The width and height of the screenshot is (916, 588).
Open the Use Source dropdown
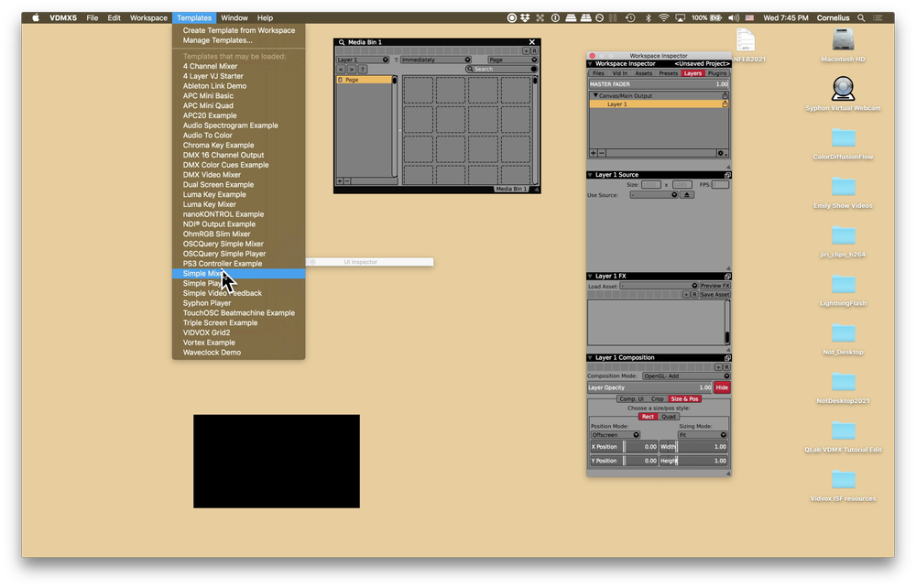(654, 194)
